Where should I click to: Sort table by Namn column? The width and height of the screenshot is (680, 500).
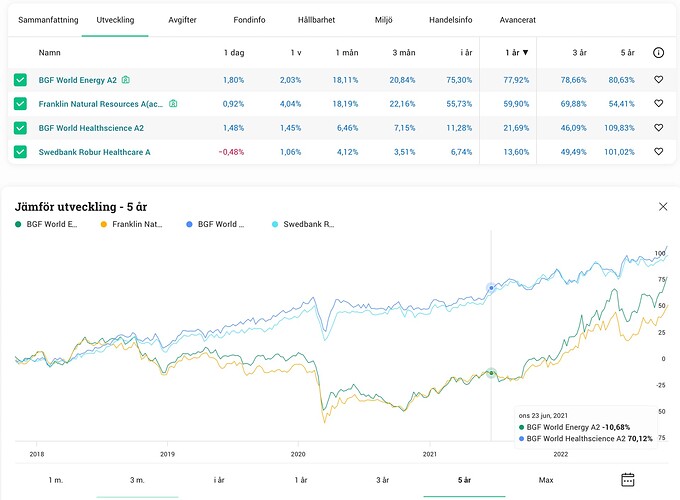point(49,52)
